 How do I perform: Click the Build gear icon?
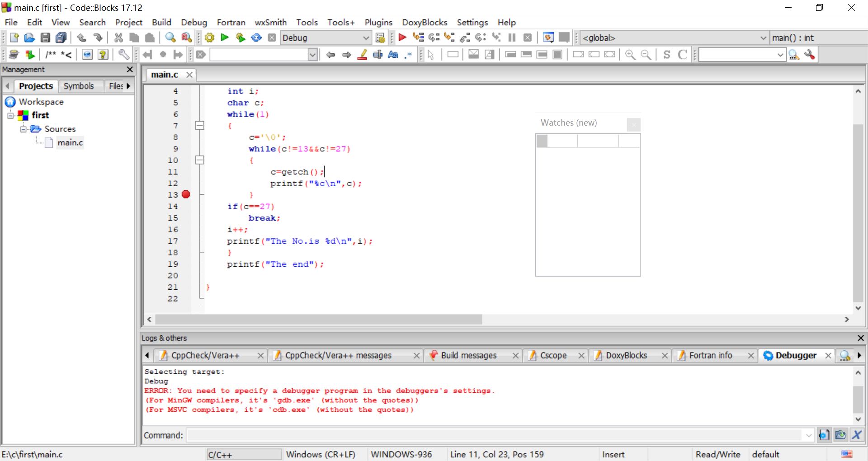[x=209, y=38]
